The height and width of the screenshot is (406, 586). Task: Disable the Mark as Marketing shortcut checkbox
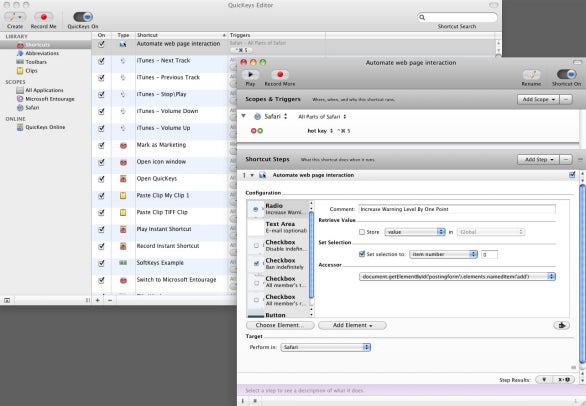point(101,145)
